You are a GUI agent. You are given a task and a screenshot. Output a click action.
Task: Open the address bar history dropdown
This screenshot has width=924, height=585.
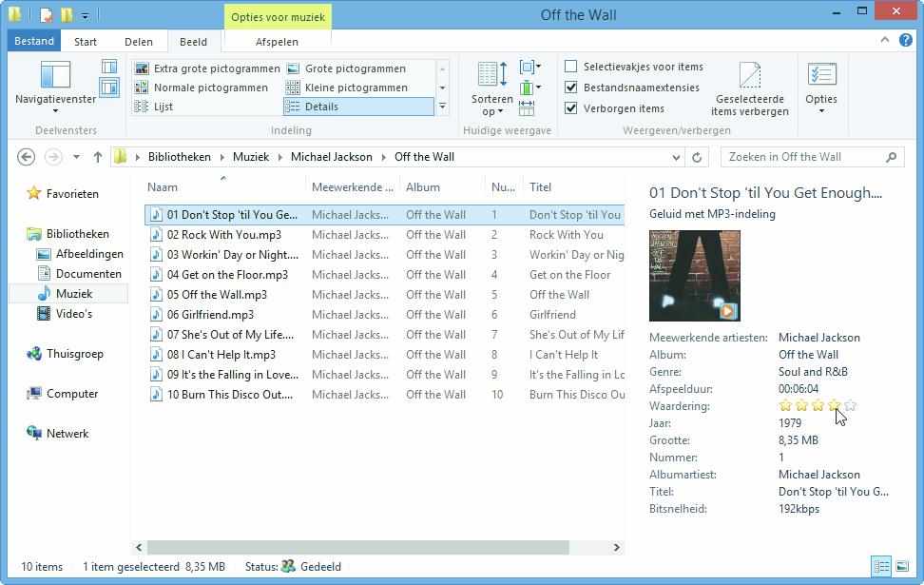(676, 158)
